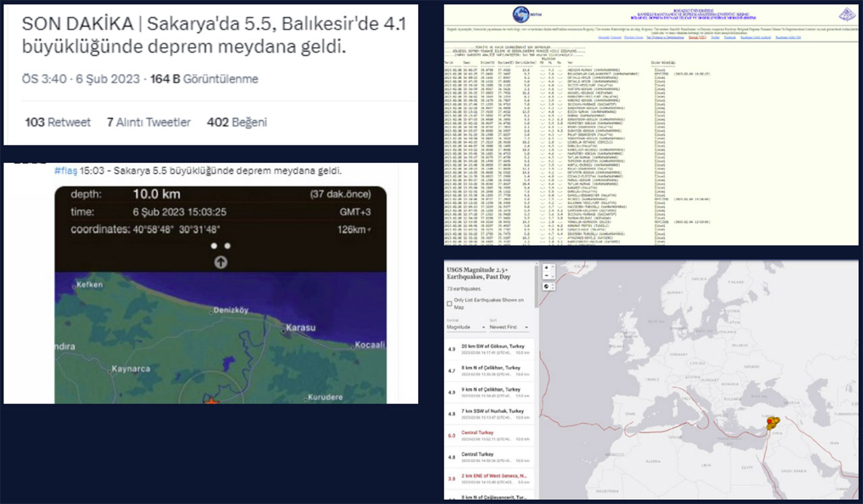The width and height of the screenshot is (863, 504).
Task: Click the orange epicenter star on the Sakarya map
Action: pyautogui.click(x=212, y=401)
